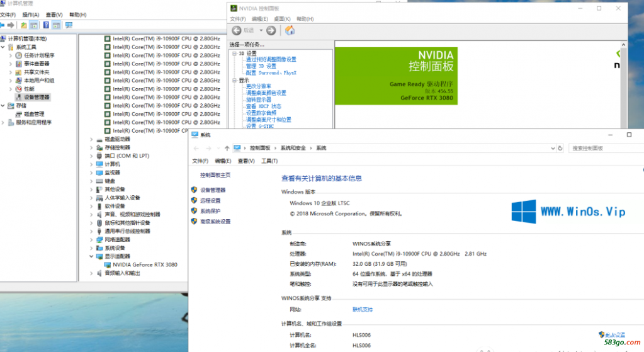Click the monitor scan icon in Computer Management toolbar
Viewport: 644px width, 352px height.
point(69,25)
